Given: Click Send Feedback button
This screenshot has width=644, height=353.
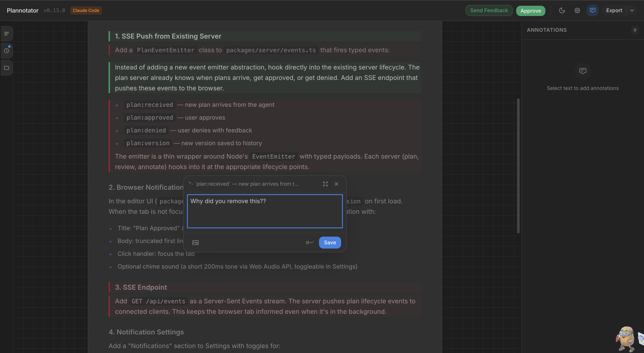Looking at the screenshot, I should click(489, 10).
